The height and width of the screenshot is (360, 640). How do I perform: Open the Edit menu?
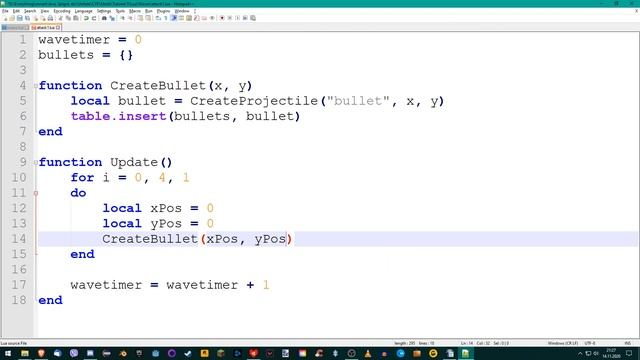coord(16,11)
